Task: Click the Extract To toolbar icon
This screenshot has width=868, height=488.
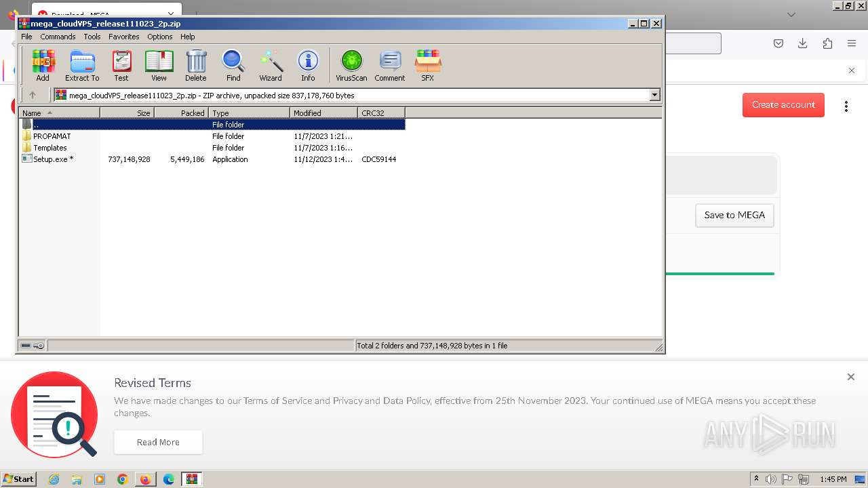Action: 82,66
